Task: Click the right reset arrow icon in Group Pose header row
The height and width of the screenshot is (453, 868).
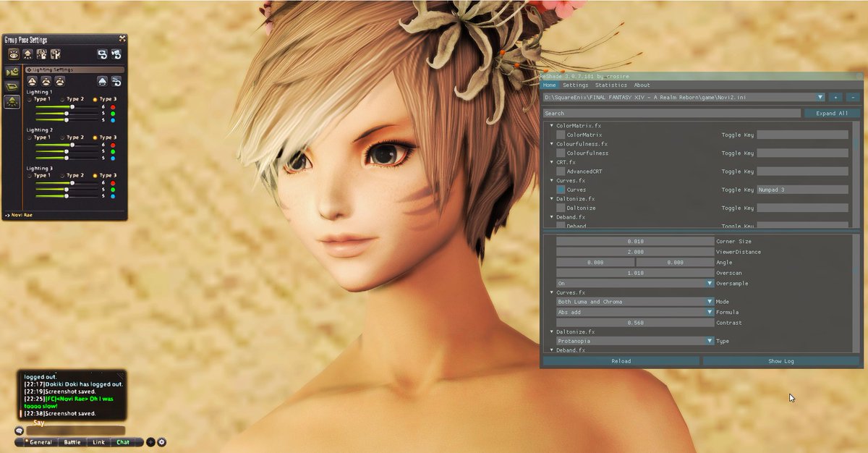Action: [116, 54]
